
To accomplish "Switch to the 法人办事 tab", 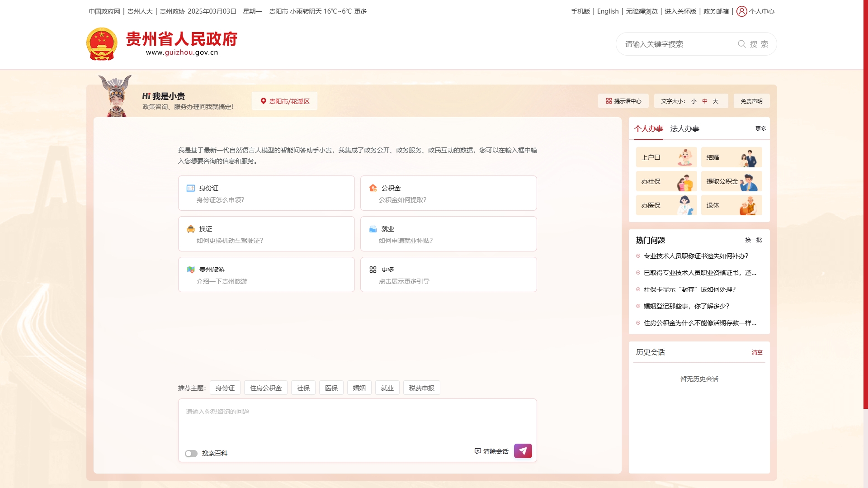I will (x=684, y=129).
